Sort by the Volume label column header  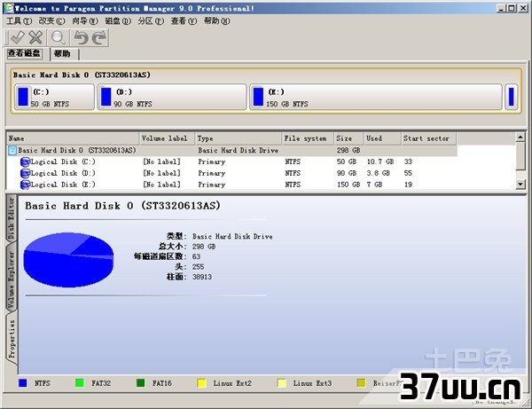[167, 138]
